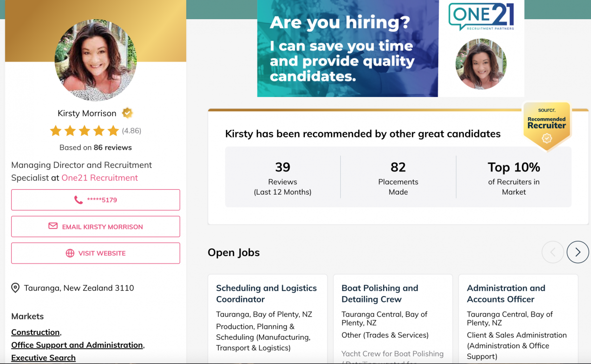Click the five-star rating icons
The image size is (591, 364).
tap(84, 131)
